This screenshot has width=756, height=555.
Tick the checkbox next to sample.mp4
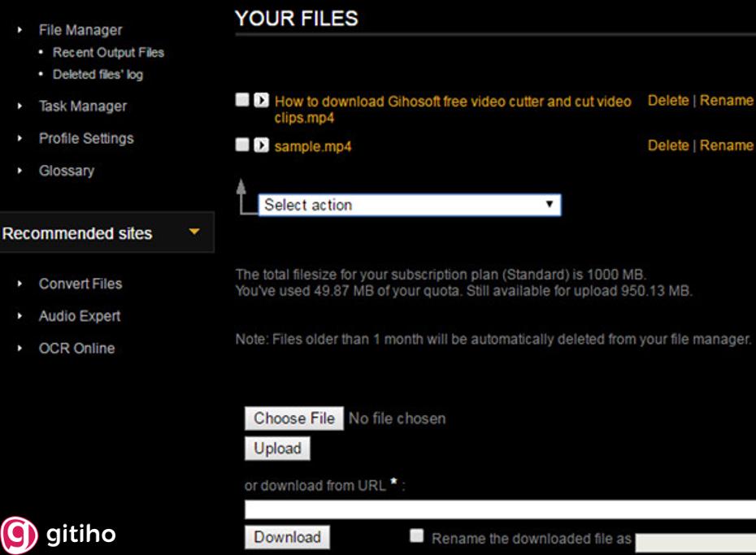point(242,145)
